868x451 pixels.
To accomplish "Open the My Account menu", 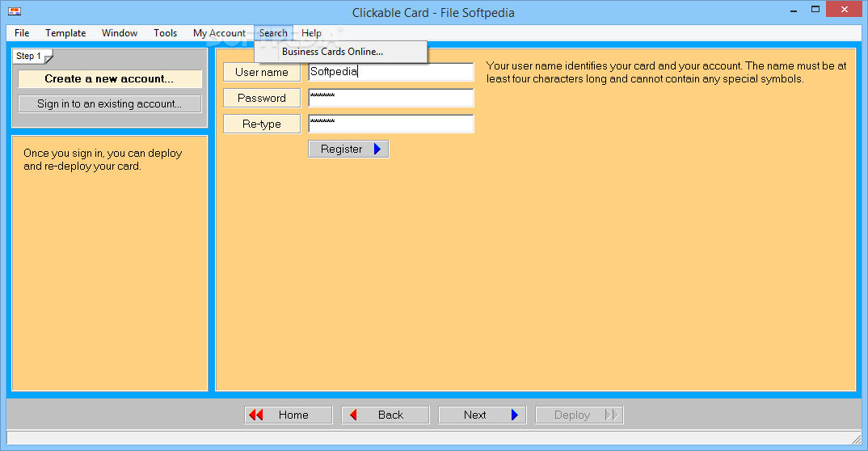I will pos(219,33).
